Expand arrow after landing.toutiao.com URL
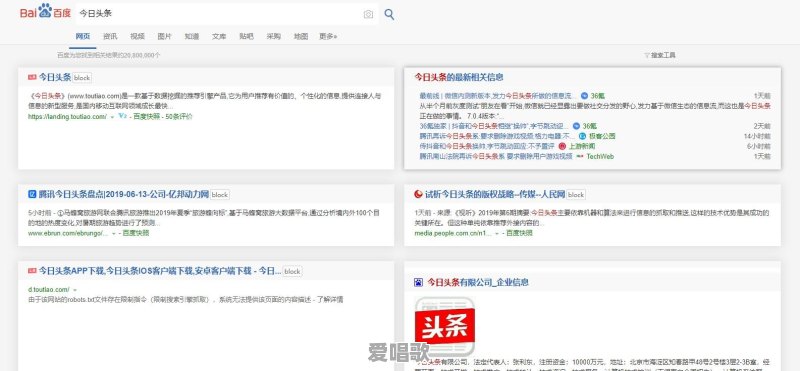The height and width of the screenshot is (371, 800). pyautogui.click(x=112, y=117)
